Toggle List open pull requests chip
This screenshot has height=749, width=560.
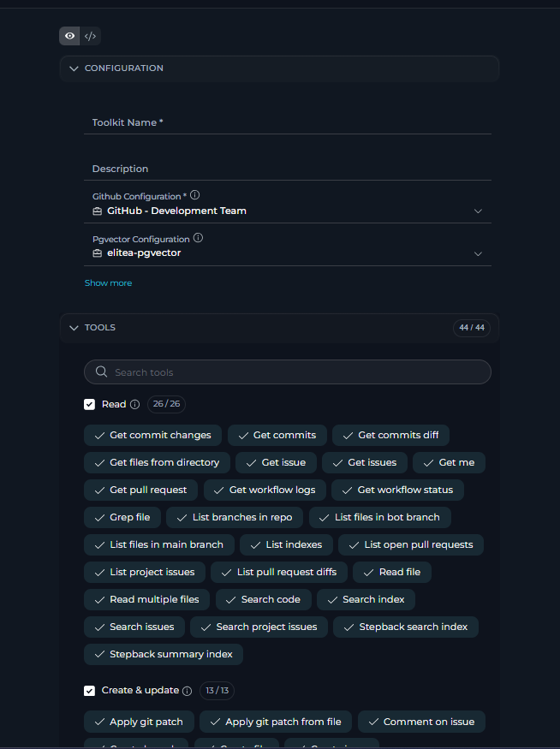[411, 545]
